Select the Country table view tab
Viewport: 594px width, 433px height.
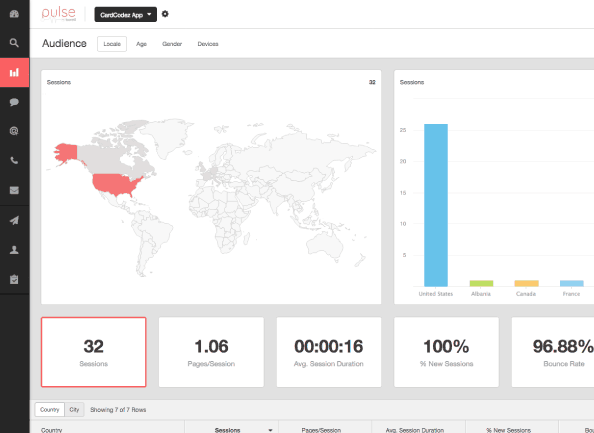50,410
